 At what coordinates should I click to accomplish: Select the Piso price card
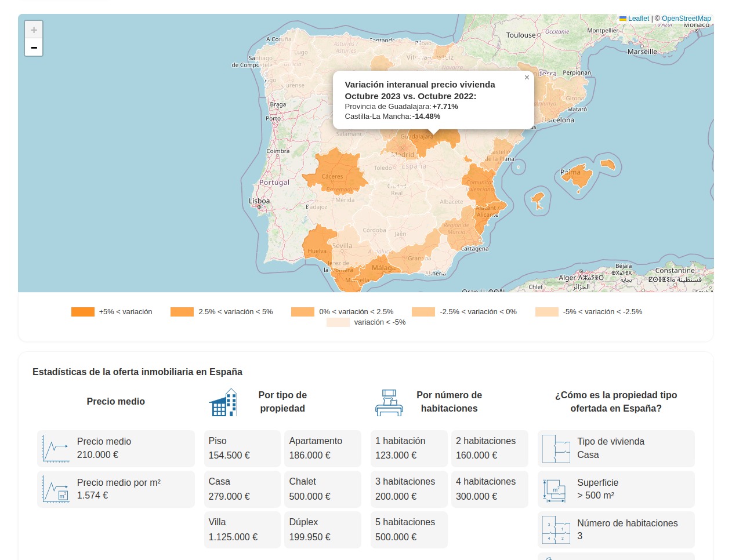pos(242,449)
